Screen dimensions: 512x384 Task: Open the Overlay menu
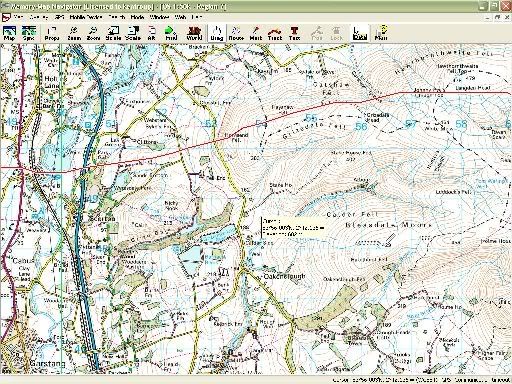coord(39,17)
